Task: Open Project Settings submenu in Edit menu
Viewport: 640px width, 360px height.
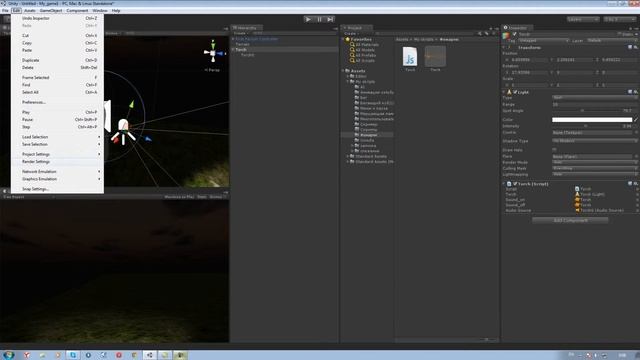Action: click(57, 154)
